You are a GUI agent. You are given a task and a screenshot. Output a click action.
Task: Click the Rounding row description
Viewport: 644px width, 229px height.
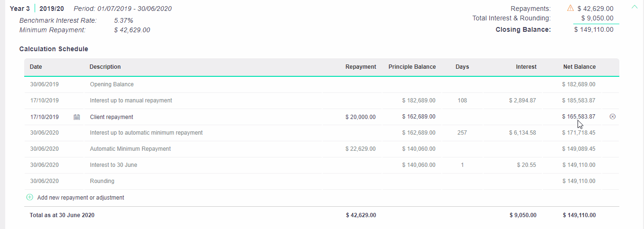click(x=102, y=181)
